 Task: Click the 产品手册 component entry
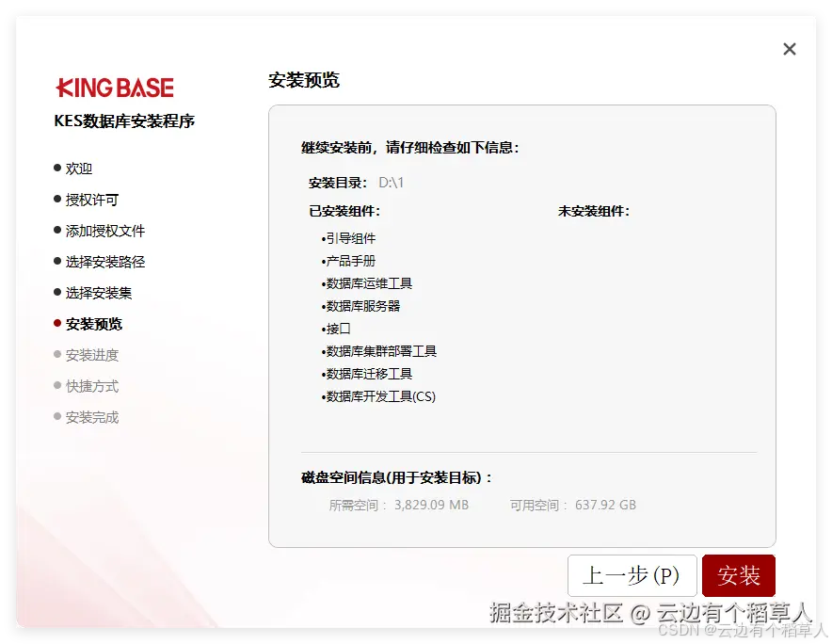[x=348, y=261]
